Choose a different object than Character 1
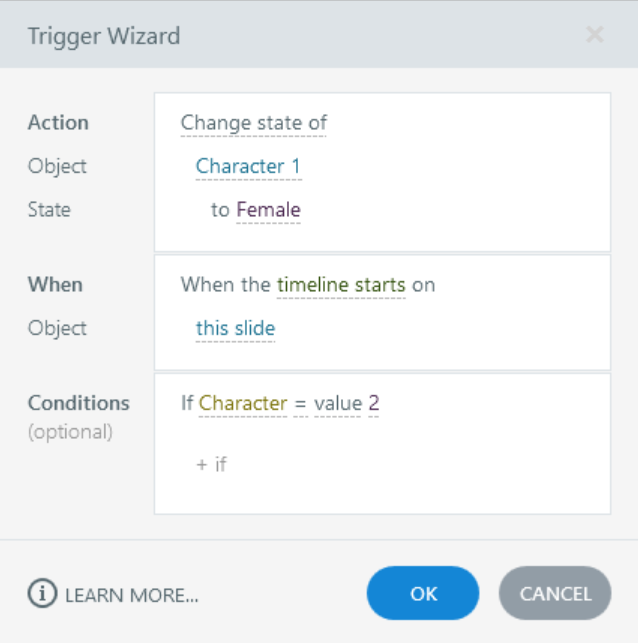 pos(248,166)
